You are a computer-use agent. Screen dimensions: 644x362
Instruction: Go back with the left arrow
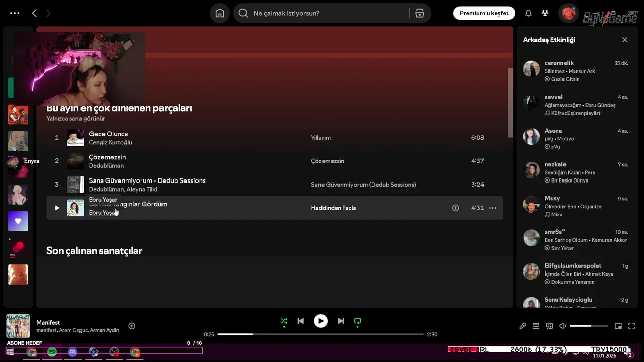click(34, 13)
